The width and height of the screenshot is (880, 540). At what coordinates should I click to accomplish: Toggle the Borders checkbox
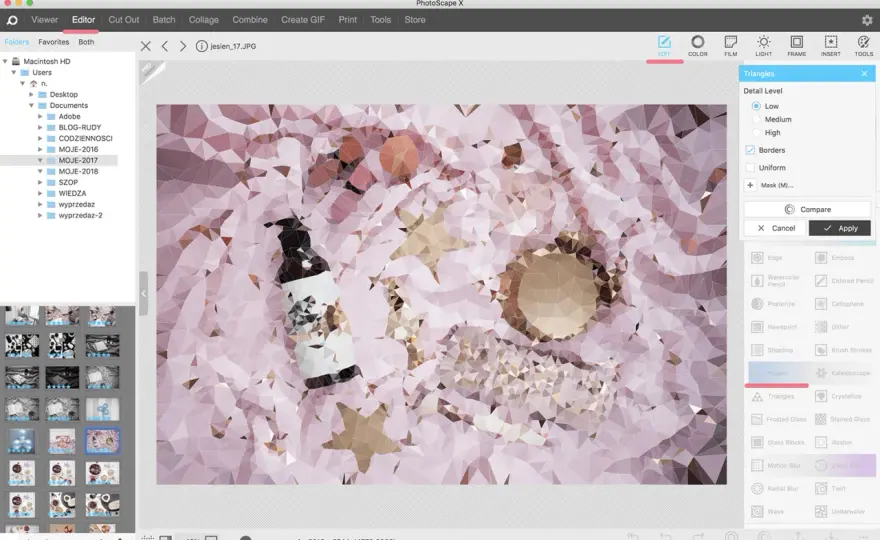[x=750, y=150]
